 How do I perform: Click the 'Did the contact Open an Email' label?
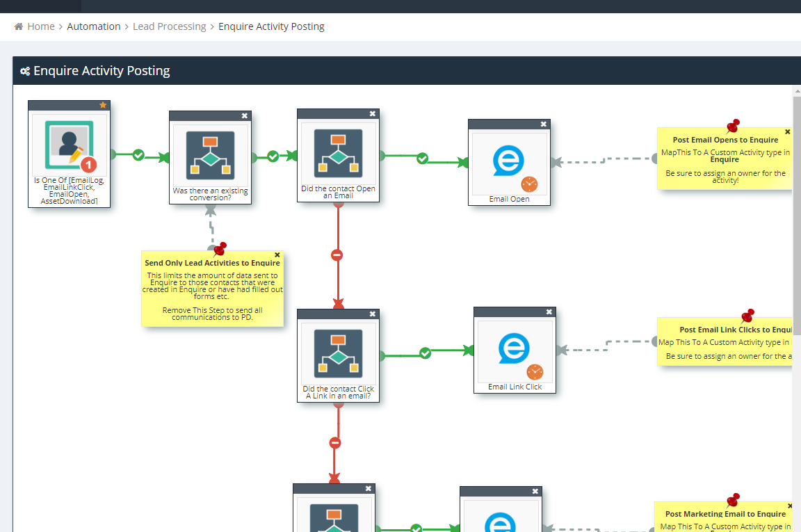[x=338, y=192]
